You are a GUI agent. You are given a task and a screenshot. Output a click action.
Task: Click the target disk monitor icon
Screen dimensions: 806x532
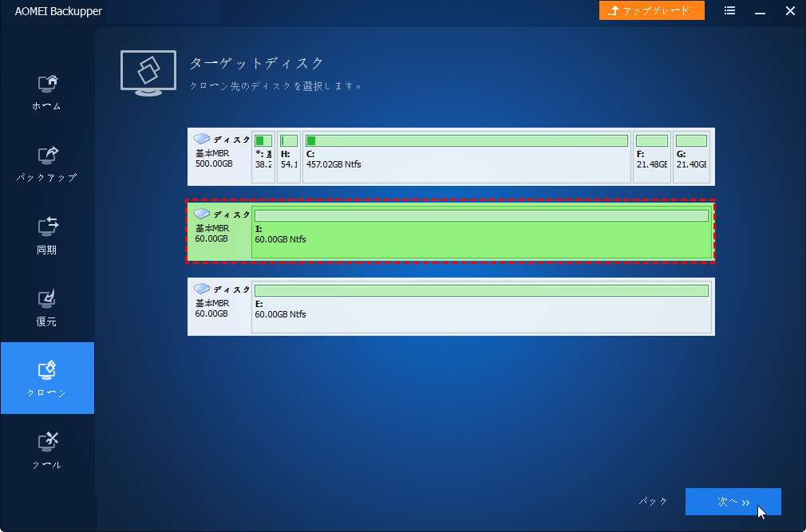148,73
